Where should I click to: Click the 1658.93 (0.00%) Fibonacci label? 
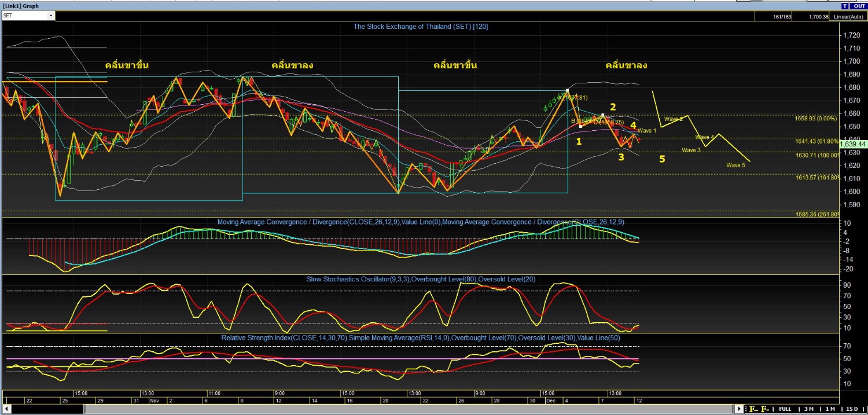[x=817, y=118]
